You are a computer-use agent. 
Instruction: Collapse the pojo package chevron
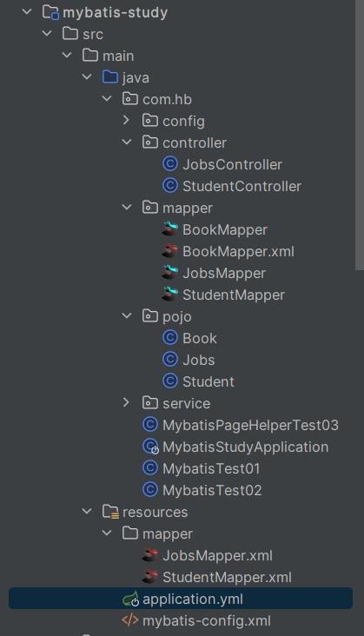point(127,315)
